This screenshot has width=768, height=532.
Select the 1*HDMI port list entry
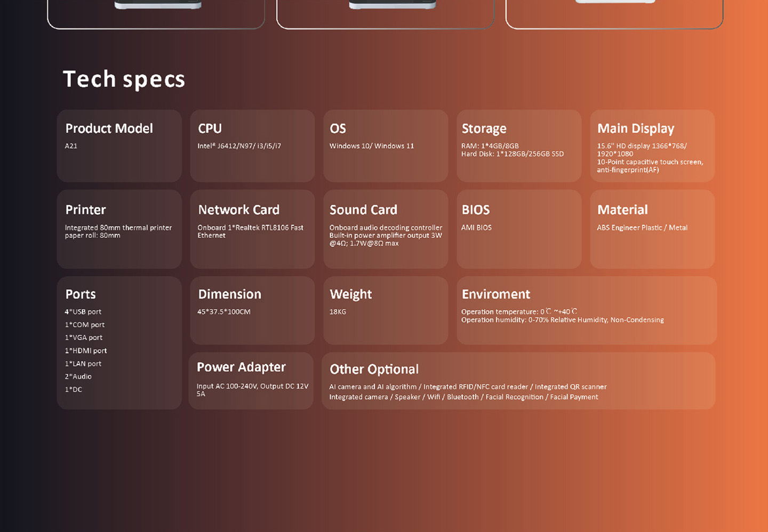tap(86, 351)
